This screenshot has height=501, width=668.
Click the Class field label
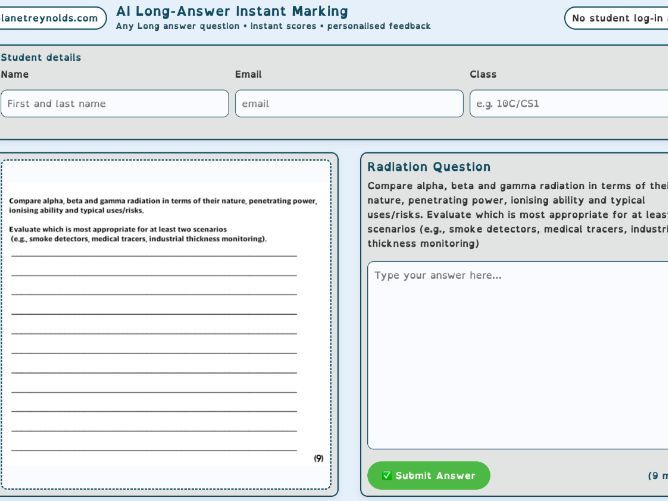click(x=483, y=74)
